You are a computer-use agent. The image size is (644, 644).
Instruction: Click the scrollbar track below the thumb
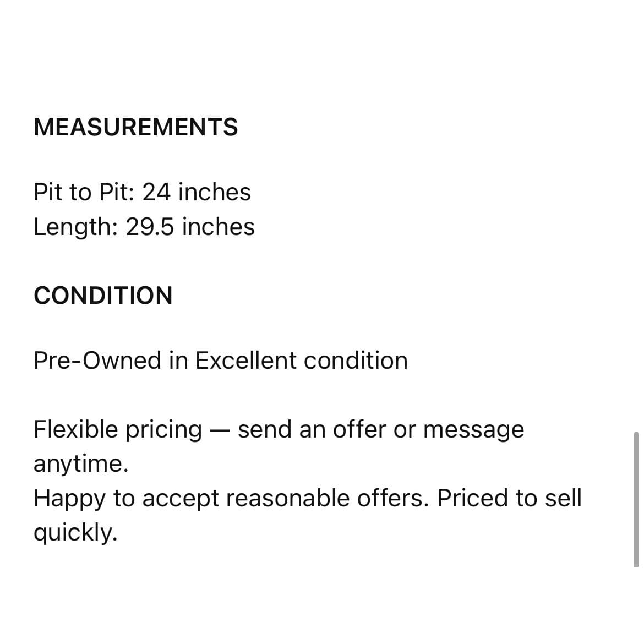636,605
